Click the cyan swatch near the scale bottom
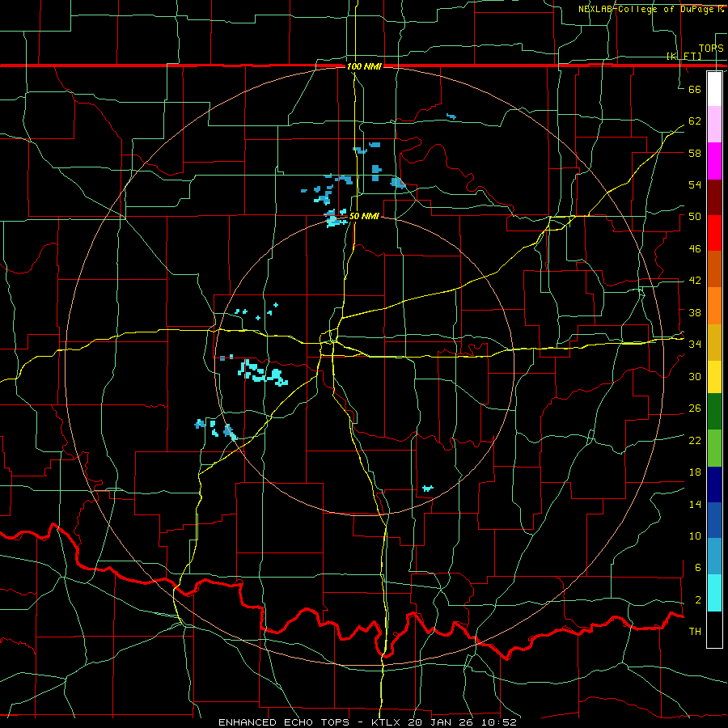The height and width of the screenshot is (728, 728). 714,593
